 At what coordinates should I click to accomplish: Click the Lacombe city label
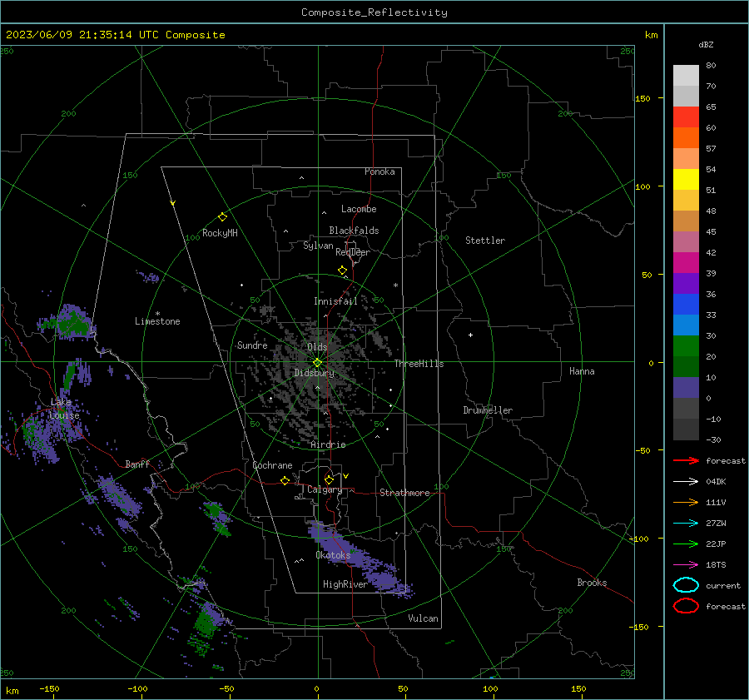359,209
